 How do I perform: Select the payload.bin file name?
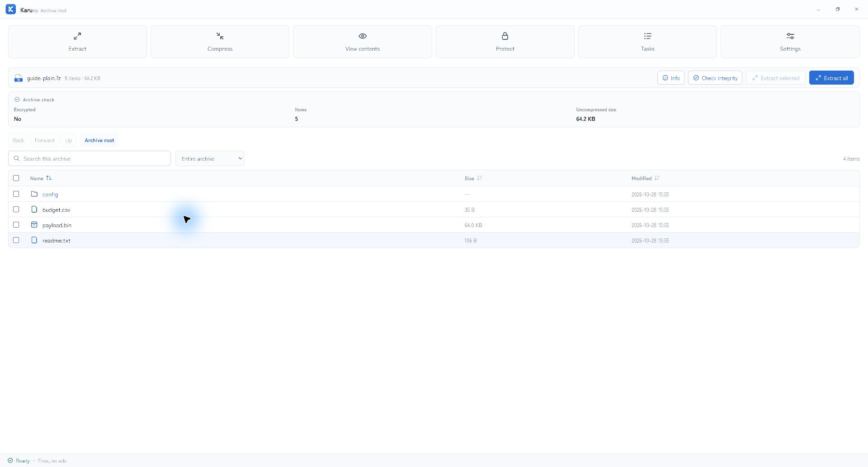[57, 225]
